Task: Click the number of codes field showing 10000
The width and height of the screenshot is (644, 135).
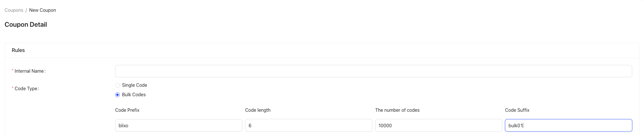Action: (438, 126)
